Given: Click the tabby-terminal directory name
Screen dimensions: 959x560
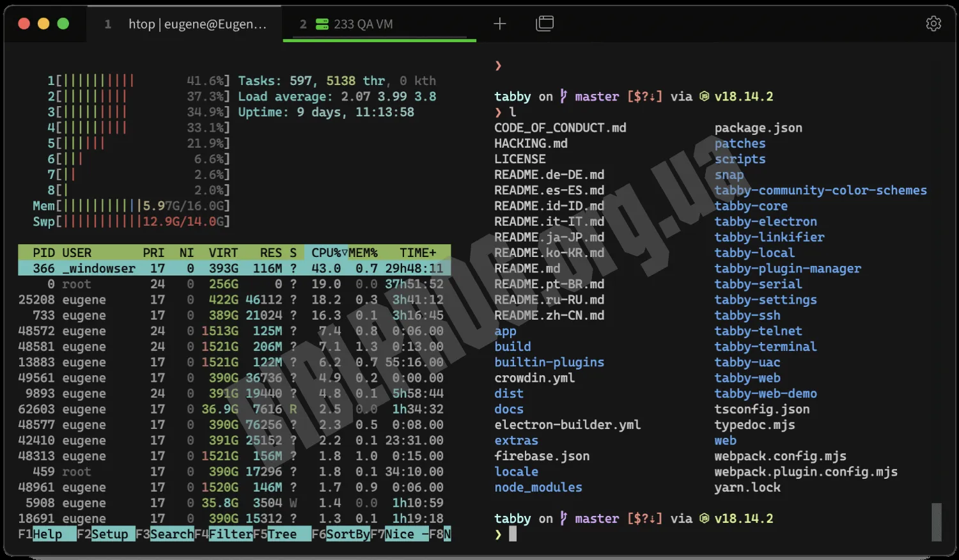Looking at the screenshot, I should point(766,346).
